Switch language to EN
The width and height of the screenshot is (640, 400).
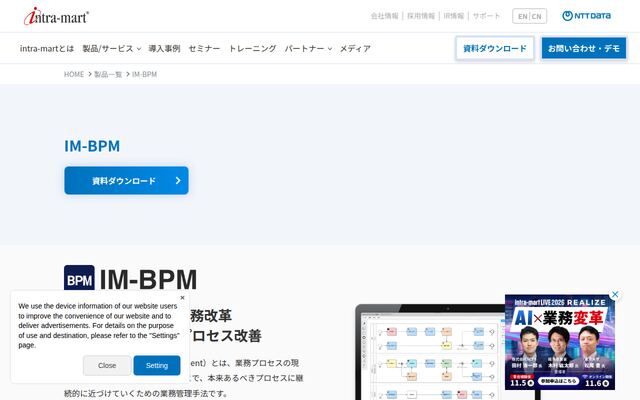pos(522,16)
